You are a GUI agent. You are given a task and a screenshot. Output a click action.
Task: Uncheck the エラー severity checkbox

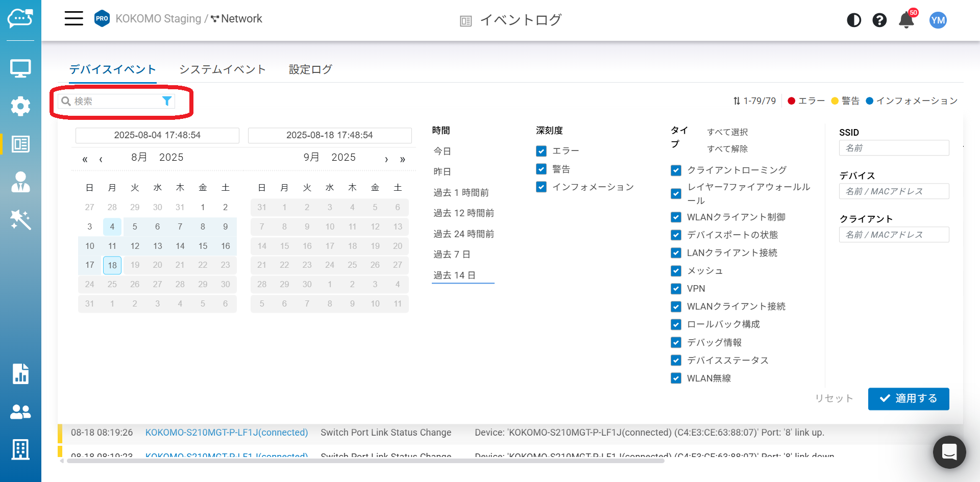[542, 151]
